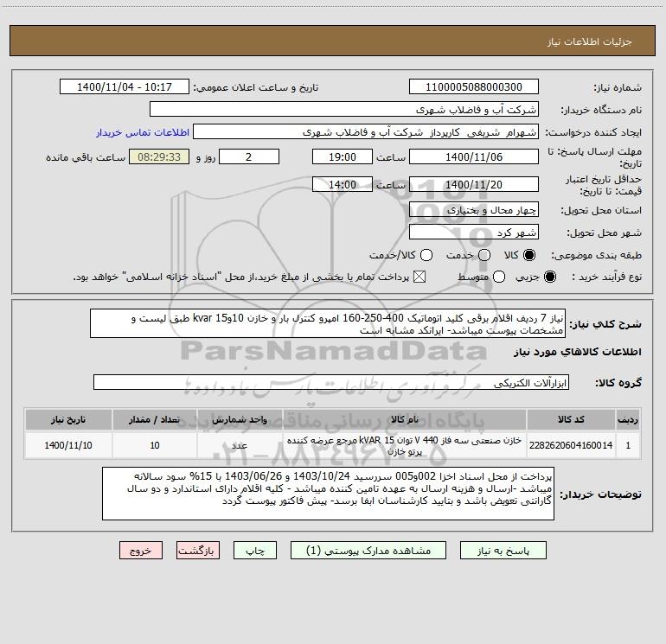Image resolution: width=666 pixels, height=644 pixels.
Task: Select the متوسط purchase type radio
Action: (499, 277)
